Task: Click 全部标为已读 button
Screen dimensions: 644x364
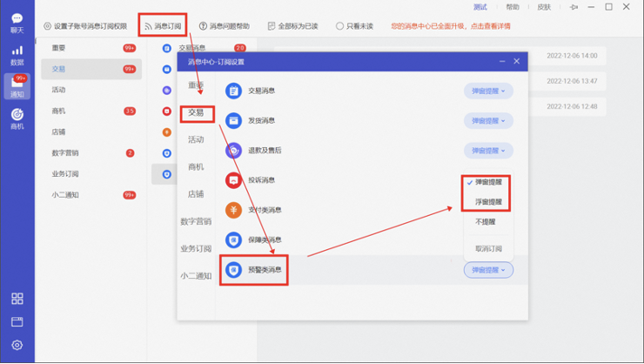Action: point(292,26)
